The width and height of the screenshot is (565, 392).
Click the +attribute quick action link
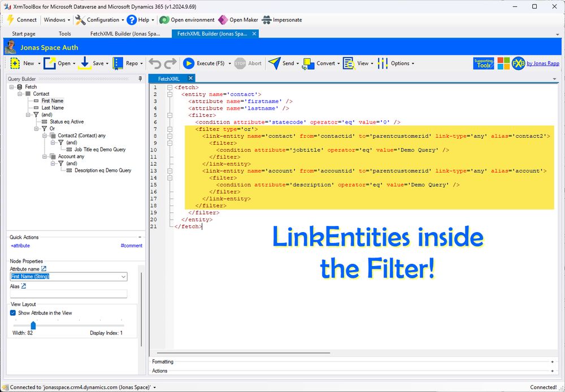click(20, 246)
